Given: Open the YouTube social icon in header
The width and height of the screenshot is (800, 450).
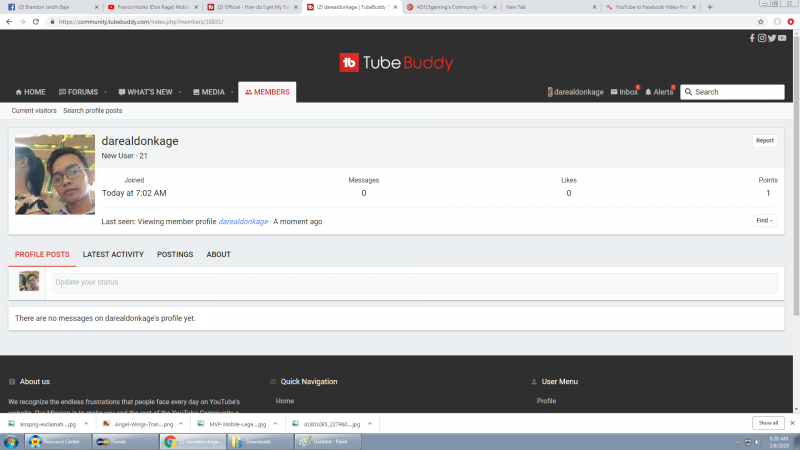Looking at the screenshot, I should (x=782, y=38).
